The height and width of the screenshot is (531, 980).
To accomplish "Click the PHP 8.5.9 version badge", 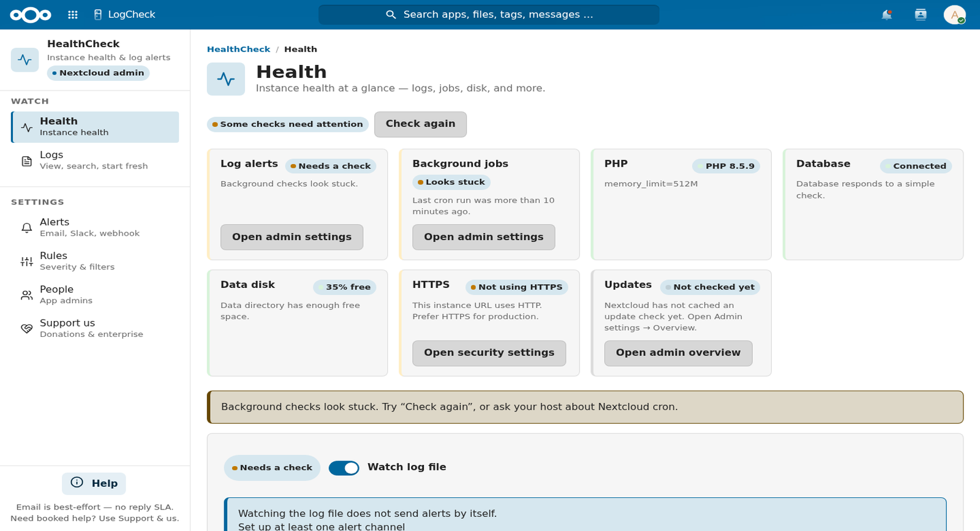I will (x=726, y=166).
